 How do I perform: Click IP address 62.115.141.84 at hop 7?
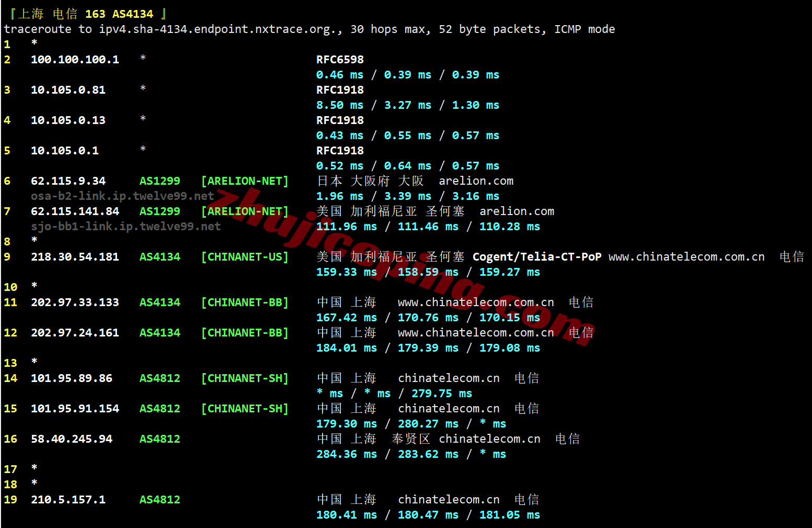pyautogui.click(x=75, y=211)
